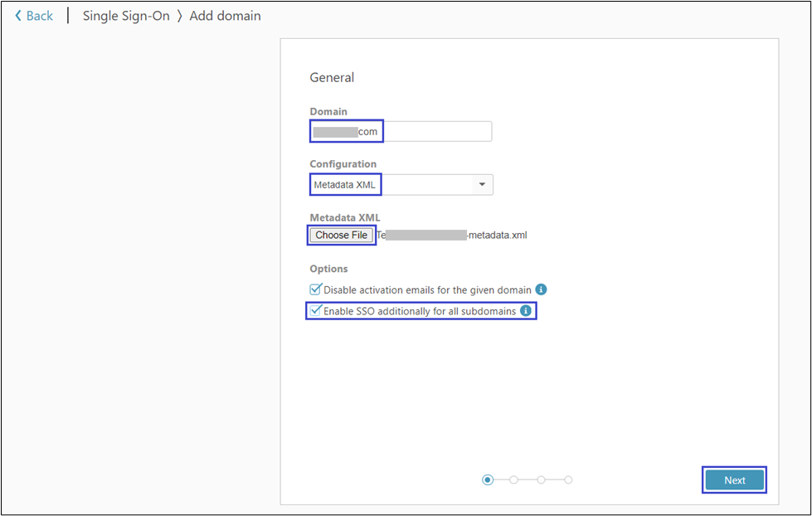Click info icon beside Disable activation emails
This screenshot has width=812, height=516.
[x=541, y=290]
